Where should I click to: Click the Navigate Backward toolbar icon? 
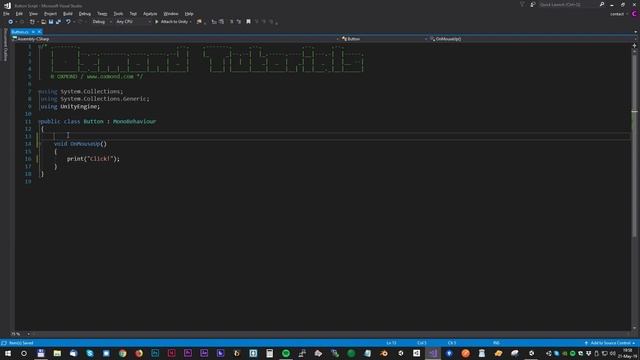(x=10, y=22)
